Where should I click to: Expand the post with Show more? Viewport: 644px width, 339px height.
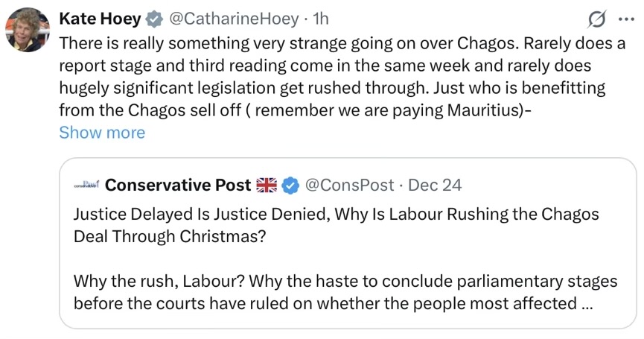102,133
